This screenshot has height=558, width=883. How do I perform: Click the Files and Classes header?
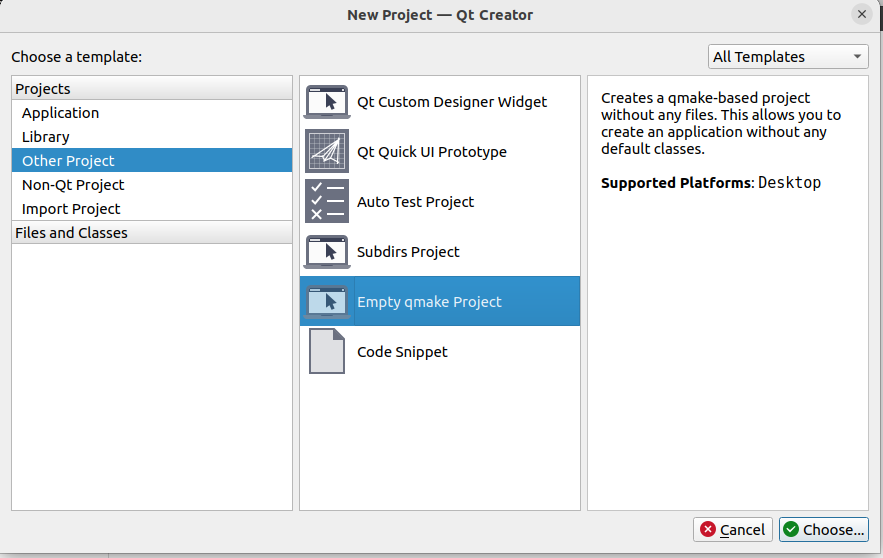click(151, 233)
